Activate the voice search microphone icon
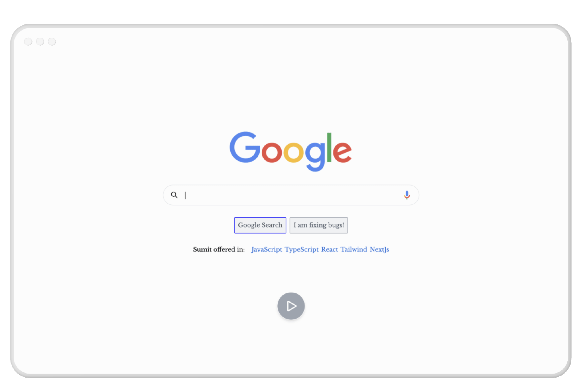Viewport: 583px width, 392px height. [407, 195]
